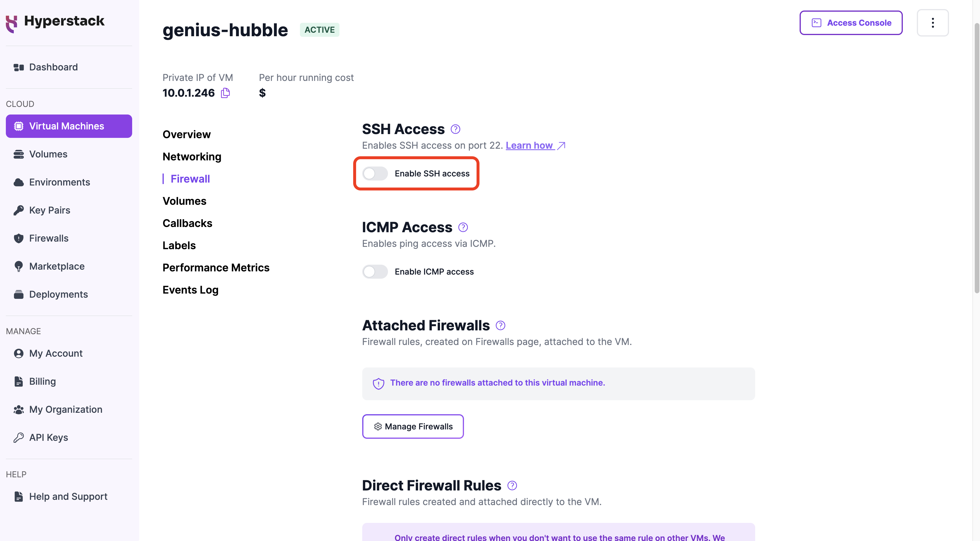
Task: Toggle Enable SSH access switch
Action: tap(374, 173)
